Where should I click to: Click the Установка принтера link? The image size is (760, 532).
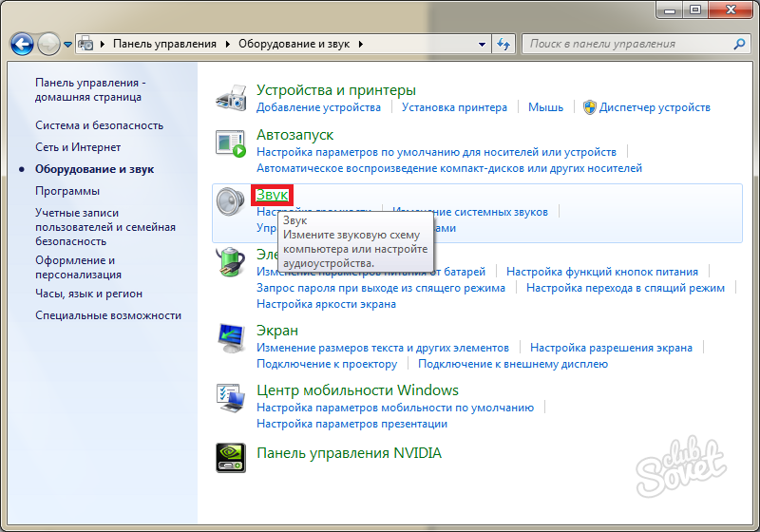(x=454, y=108)
